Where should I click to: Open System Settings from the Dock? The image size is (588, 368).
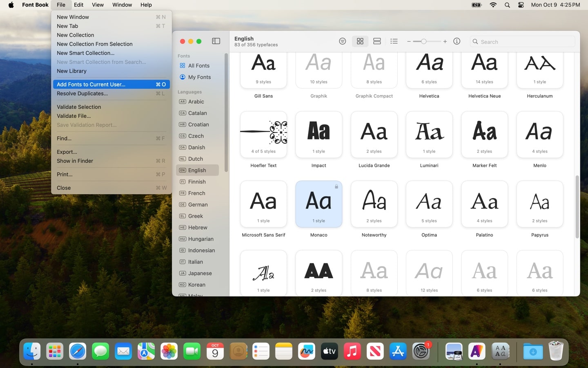[421, 351]
